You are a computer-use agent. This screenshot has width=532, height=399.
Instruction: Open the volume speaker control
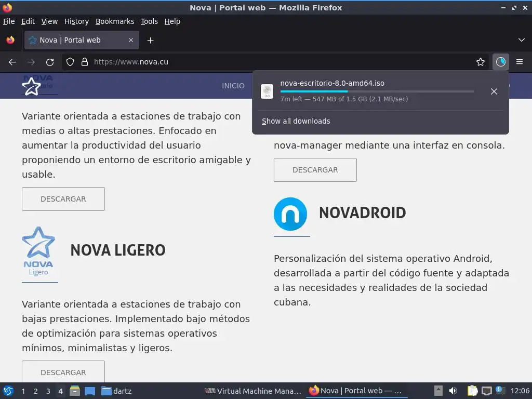tap(453, 391)
